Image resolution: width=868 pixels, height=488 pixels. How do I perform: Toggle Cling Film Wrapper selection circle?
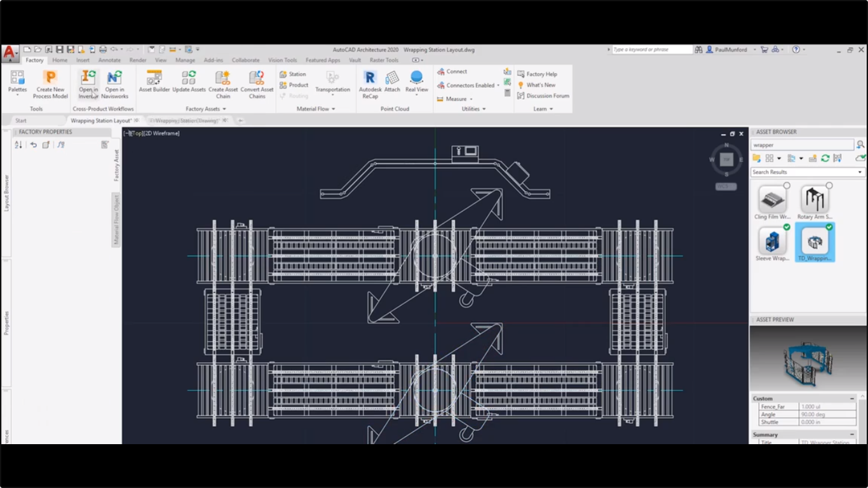[787, 186]
